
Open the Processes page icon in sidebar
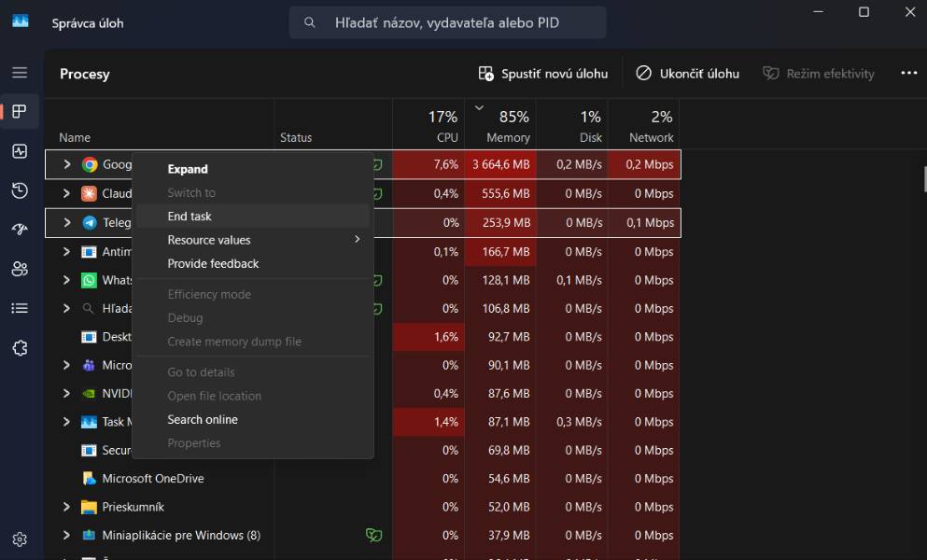coord(20,111)
